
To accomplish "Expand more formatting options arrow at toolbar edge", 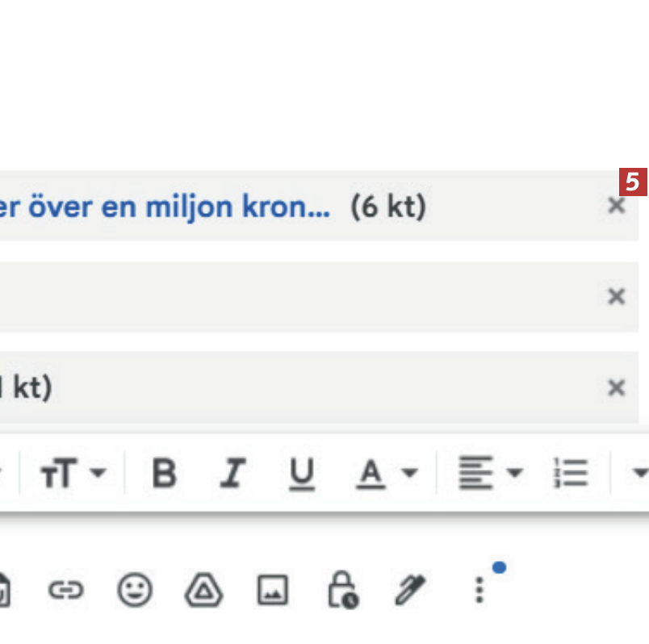I will pyautogui.click(x=639, y=473).
